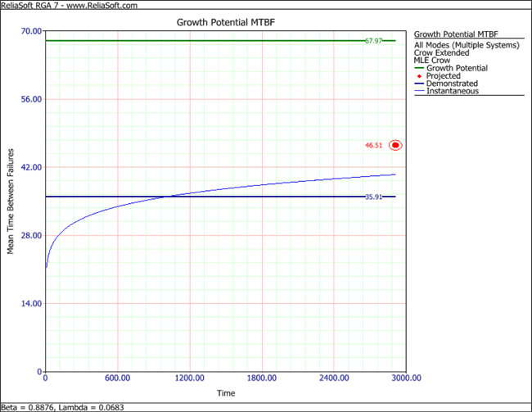Click the light blue Instantaneous legend line
The width and height of the screenshot is (532, 412).
pyautogui.click(x=421, y=91)
